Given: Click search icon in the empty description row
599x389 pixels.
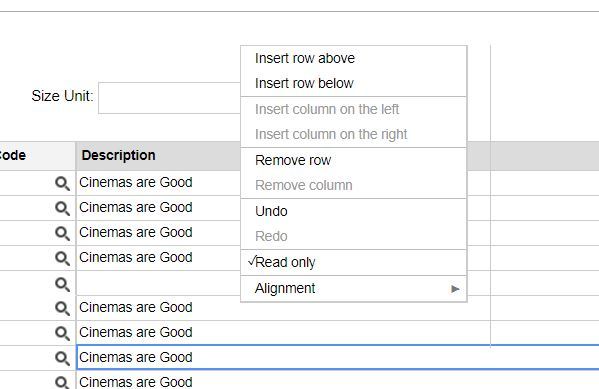Looking at the screenshot, I should [62, 284].
